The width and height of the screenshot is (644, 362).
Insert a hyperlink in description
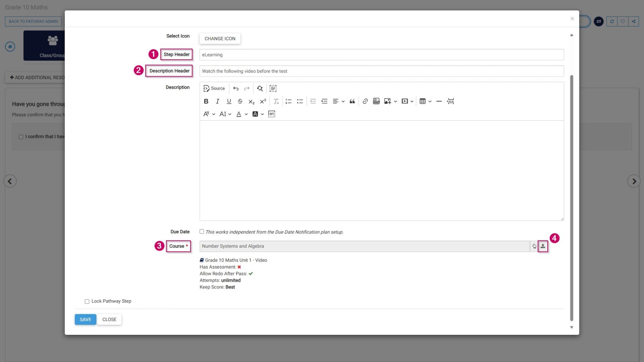(365, 102)
